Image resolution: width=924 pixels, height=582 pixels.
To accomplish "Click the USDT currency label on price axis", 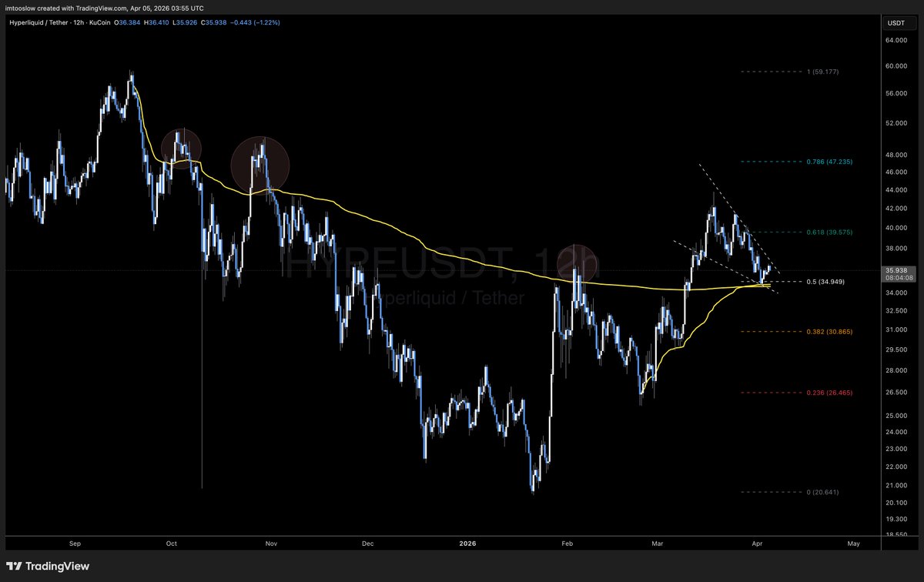I will coord(896,23).
